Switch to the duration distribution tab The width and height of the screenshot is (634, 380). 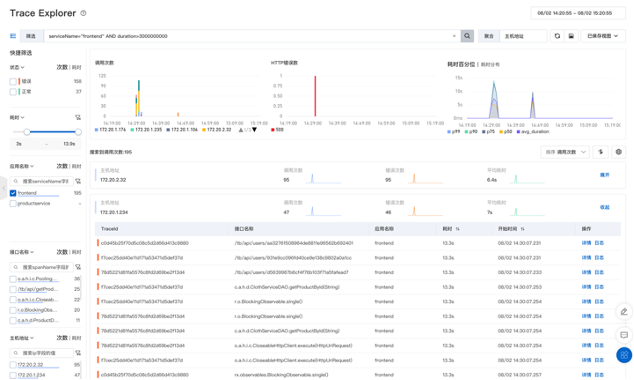point(490,65)
